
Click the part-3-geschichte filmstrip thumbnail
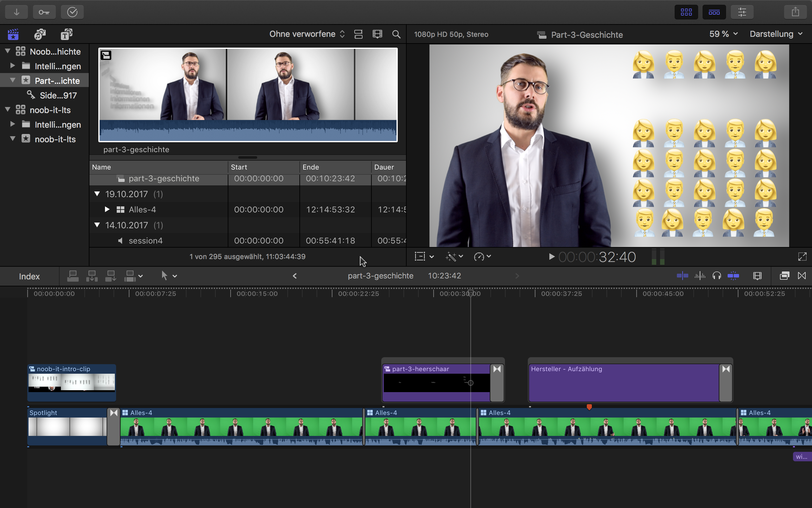pyautogui.click(x=248, y=95)
